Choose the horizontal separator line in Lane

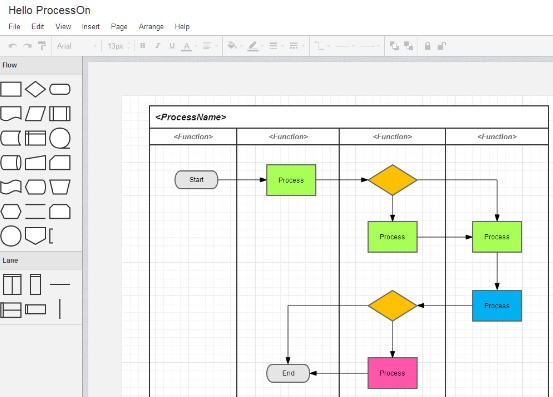[x=60, y=284]
